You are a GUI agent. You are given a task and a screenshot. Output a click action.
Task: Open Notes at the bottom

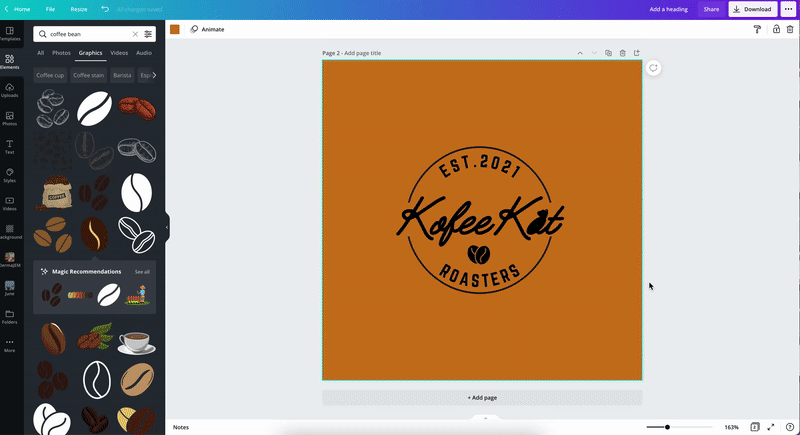click(181, 427)
